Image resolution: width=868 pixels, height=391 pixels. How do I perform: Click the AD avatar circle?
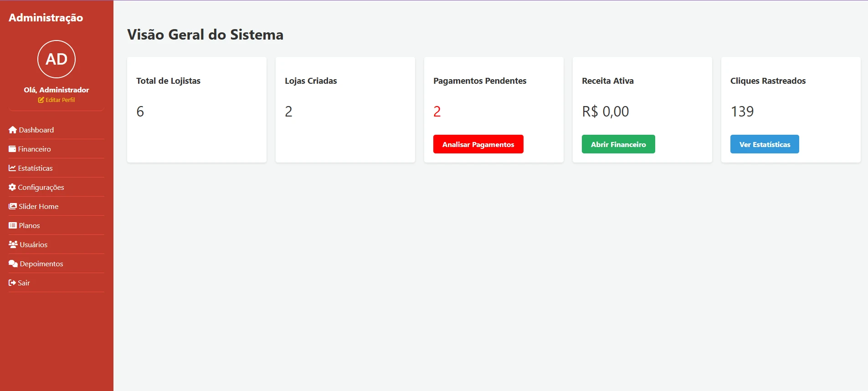click(x=56, y=59)
